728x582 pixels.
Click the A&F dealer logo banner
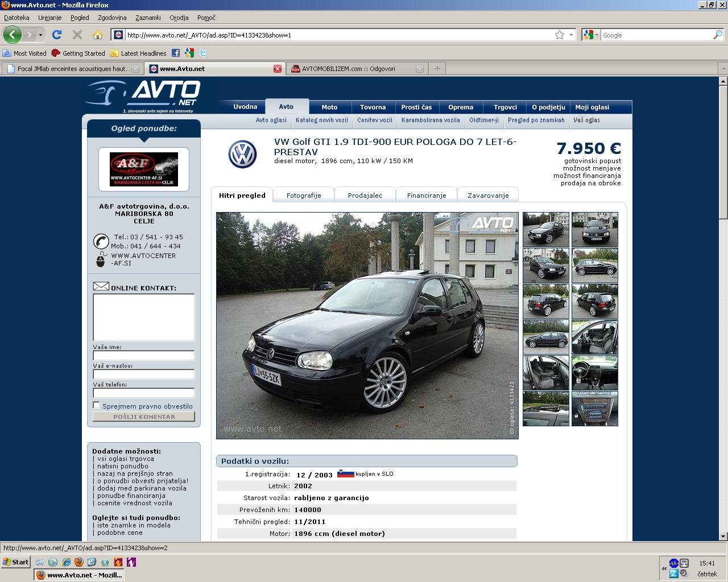pos(144,169)
